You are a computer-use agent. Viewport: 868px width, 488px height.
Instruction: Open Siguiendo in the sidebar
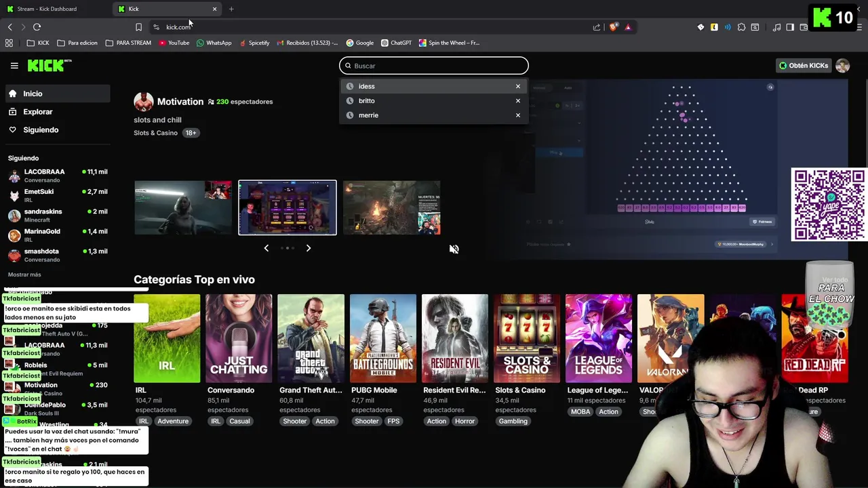point(57,129)
